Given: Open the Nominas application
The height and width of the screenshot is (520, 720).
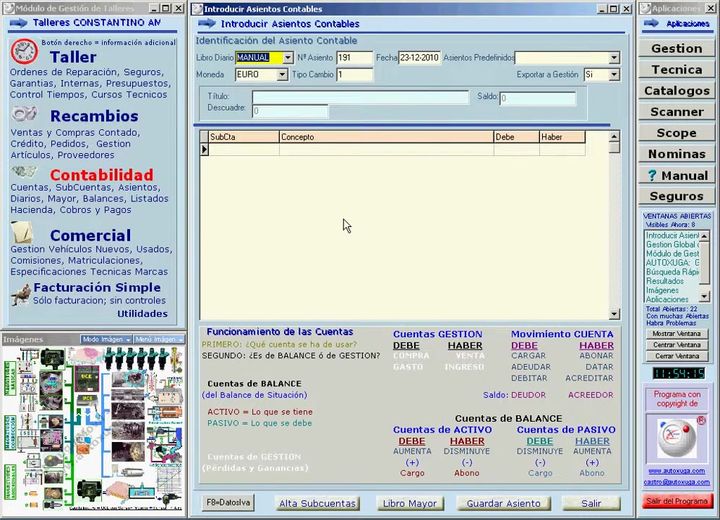Looking at the screenshot, I should coord(676,154).
